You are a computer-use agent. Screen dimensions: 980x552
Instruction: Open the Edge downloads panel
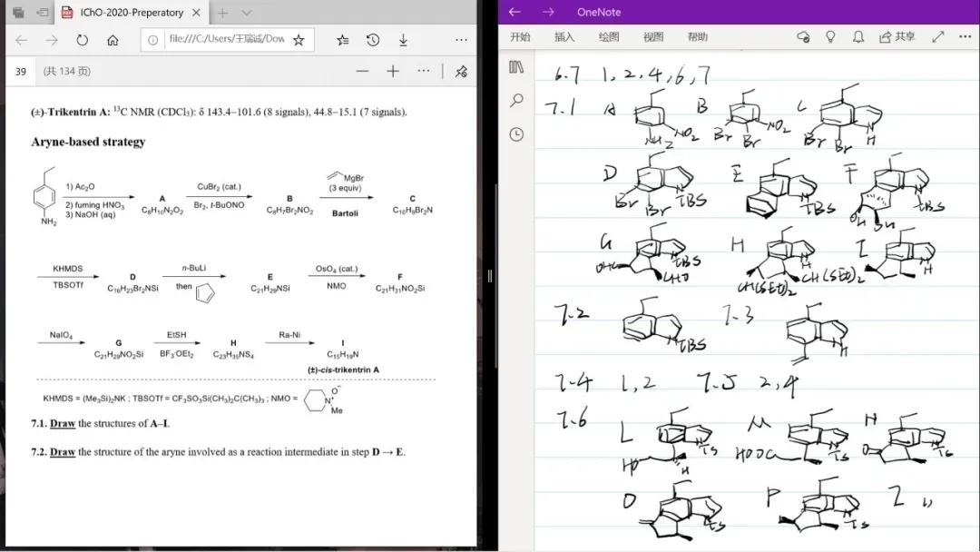(x=403, y=40)
